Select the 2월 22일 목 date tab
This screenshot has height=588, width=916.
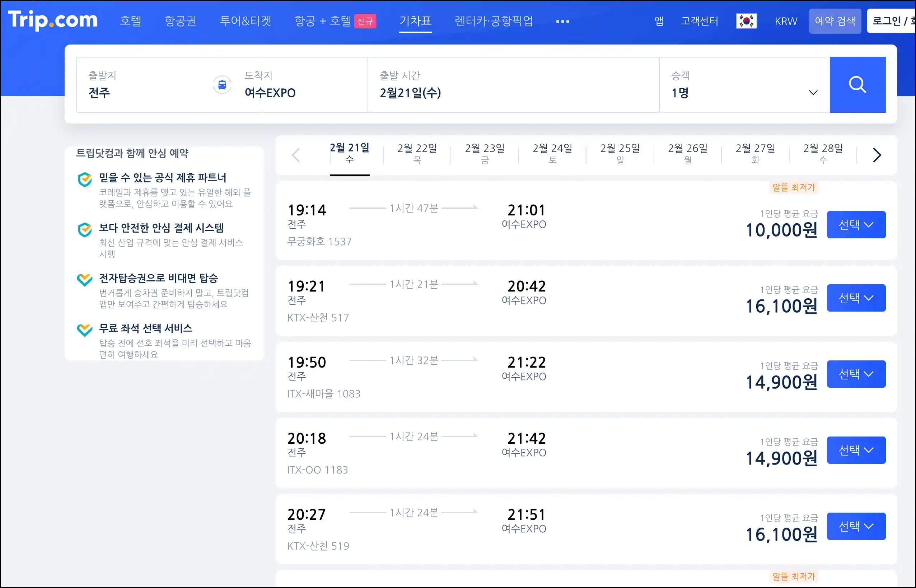pyautogui.click(x=417, y=154)
